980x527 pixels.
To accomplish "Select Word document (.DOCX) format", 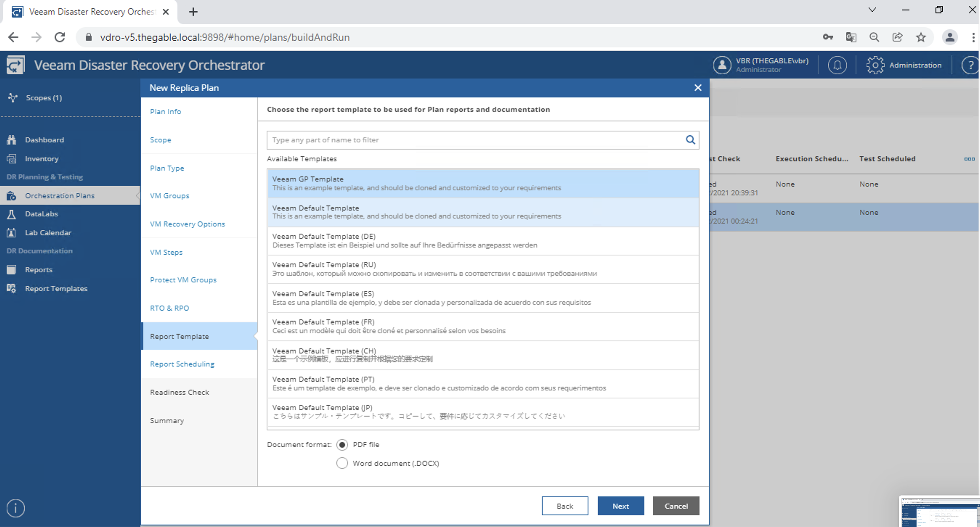I will click(x=342, y=463).
